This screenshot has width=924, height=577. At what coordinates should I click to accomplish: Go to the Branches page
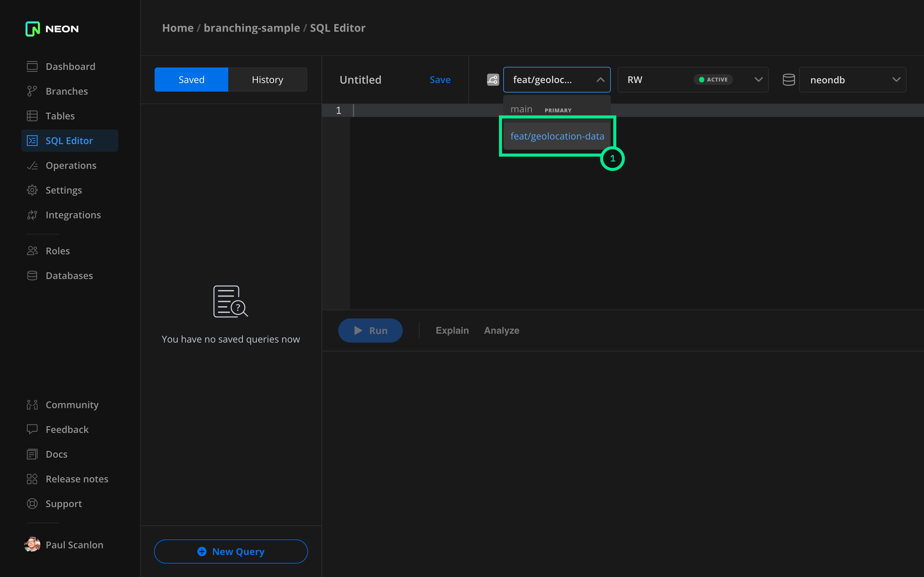click(x=66, y=91)
